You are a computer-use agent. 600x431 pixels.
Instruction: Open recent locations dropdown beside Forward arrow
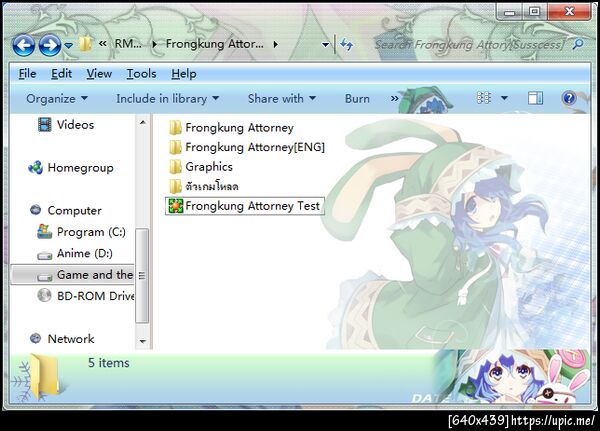coord(68,46)
